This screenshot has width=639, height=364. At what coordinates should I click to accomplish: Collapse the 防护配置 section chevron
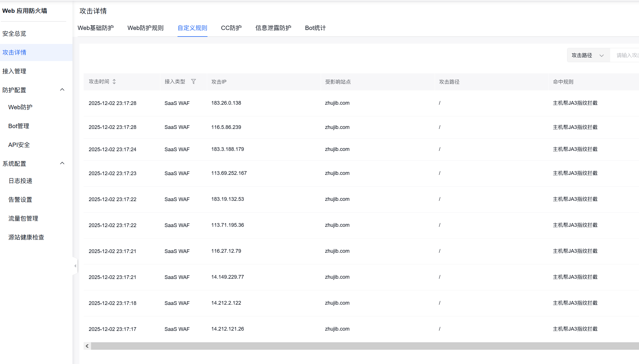pyautogui.click(x=62, y=90)
